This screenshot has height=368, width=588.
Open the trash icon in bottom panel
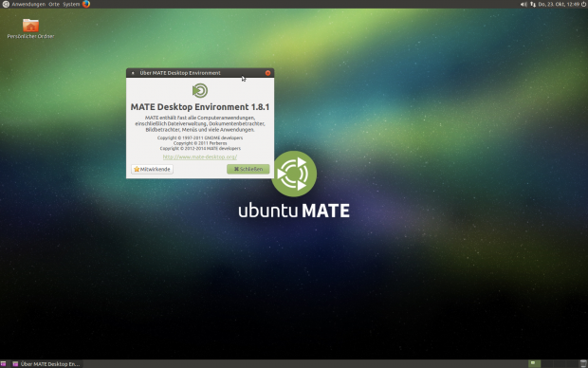pyautogui.click(x=583, y=363)
